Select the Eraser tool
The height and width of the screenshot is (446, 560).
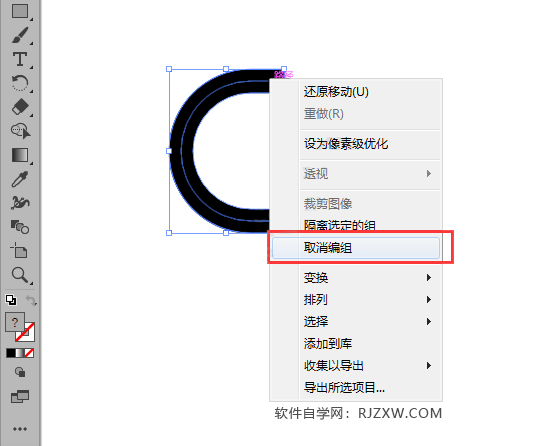[x=20, y=107]
